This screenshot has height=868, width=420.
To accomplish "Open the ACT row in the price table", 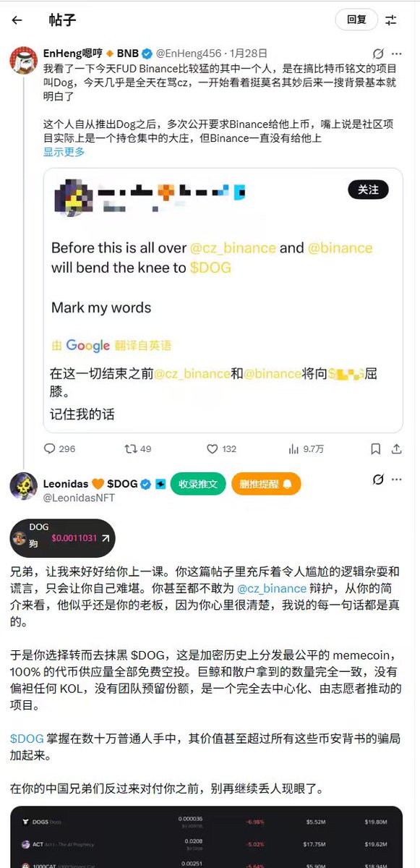I will pos(206,843).
